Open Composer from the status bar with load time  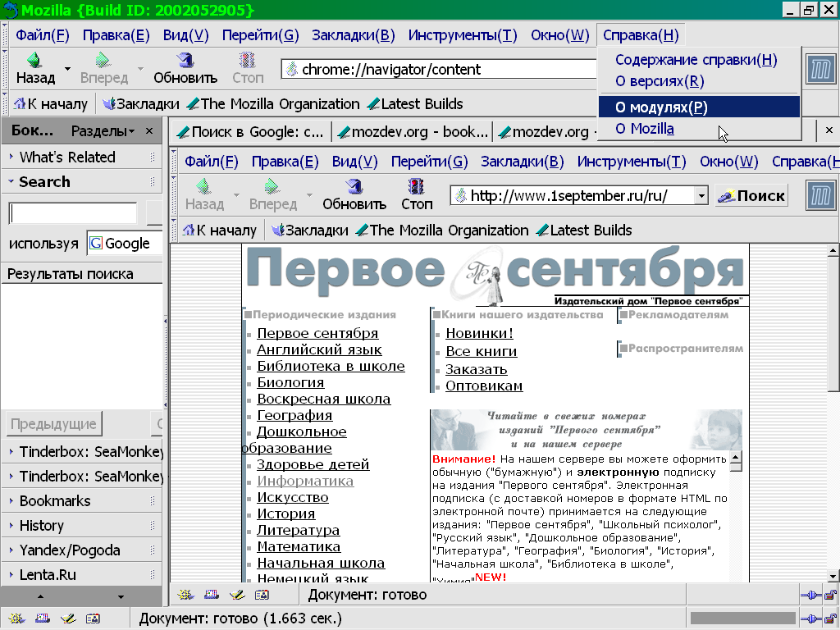[x=67, y=619]
